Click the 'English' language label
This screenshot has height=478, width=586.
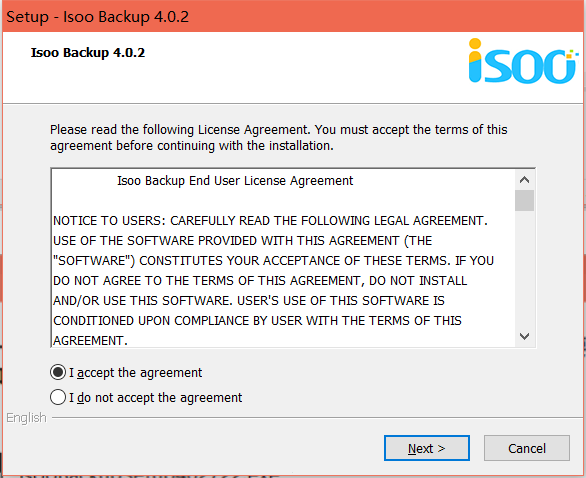tap(26, 417)
